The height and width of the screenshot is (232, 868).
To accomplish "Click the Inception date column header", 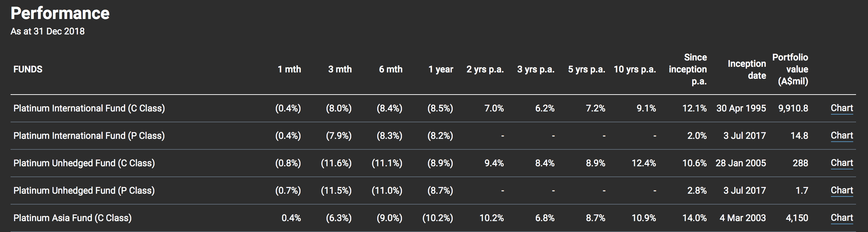I will pyautogui.click(x=747, y=69).
